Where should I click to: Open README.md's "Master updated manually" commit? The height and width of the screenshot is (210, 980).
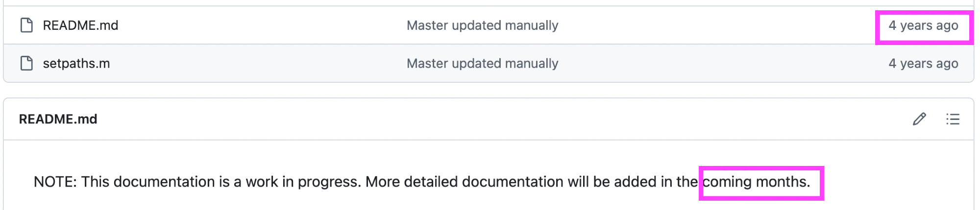482,25
